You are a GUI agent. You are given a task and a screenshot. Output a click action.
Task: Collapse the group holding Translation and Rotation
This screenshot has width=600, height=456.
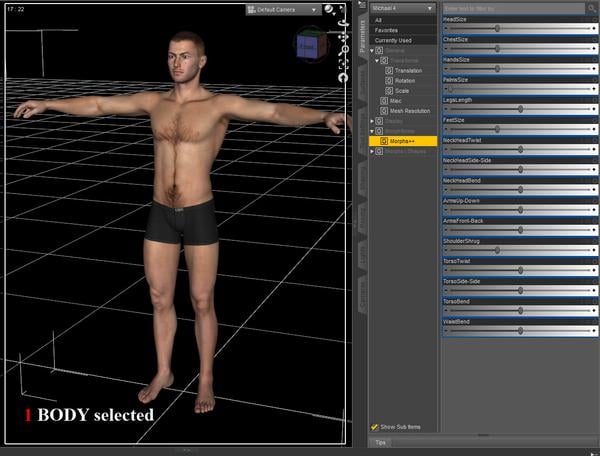[x=377, y=60]
